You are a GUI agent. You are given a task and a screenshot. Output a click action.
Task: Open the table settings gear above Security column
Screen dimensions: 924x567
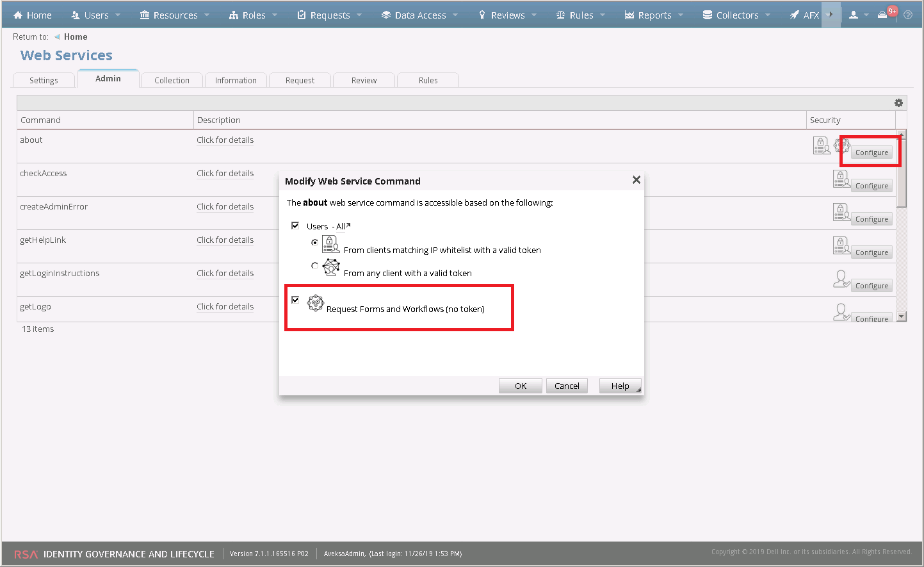[x=898, y=103]
